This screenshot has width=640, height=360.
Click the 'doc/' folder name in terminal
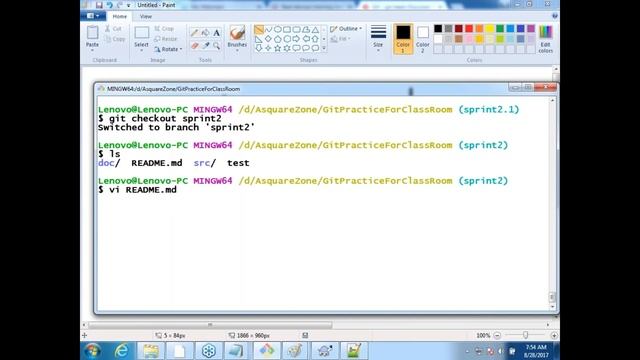click(109, 163)
